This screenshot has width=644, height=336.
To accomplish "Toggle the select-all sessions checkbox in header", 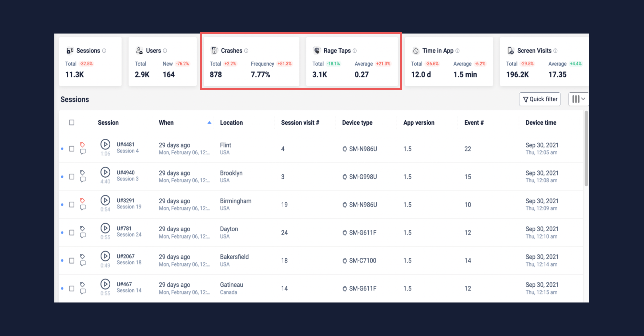I will [x=71, y=122].
